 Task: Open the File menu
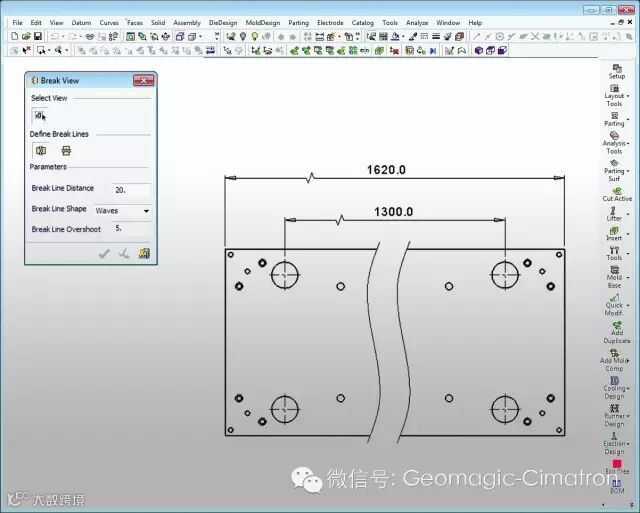pos(18,23)
